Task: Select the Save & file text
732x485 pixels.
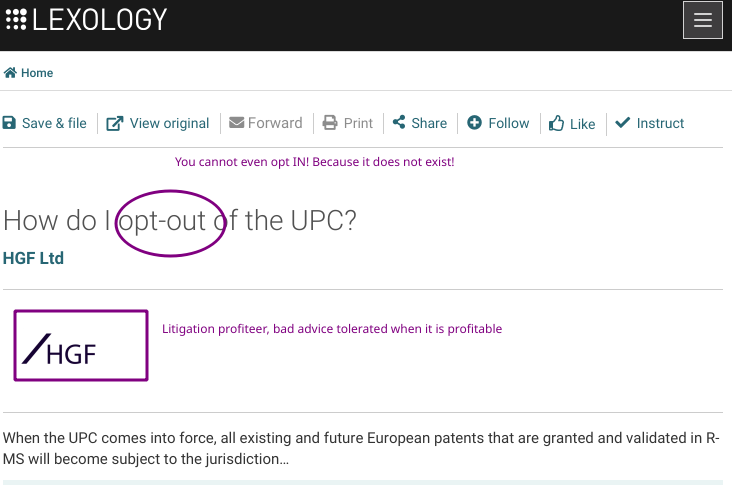Action: click(54, 123)
